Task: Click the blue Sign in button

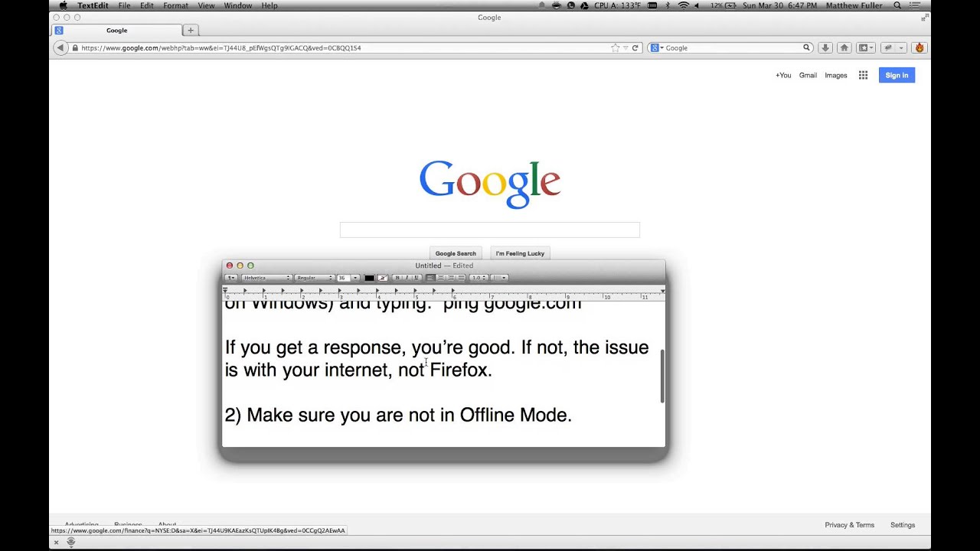Action: pyautogui.click(x=897, y=75)
